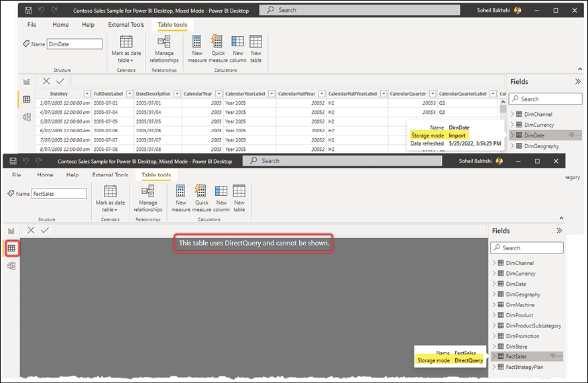The height and width of the screenshot is (383, 588).
Task: Click Mark as date table in top window
Action: [126, 49]
